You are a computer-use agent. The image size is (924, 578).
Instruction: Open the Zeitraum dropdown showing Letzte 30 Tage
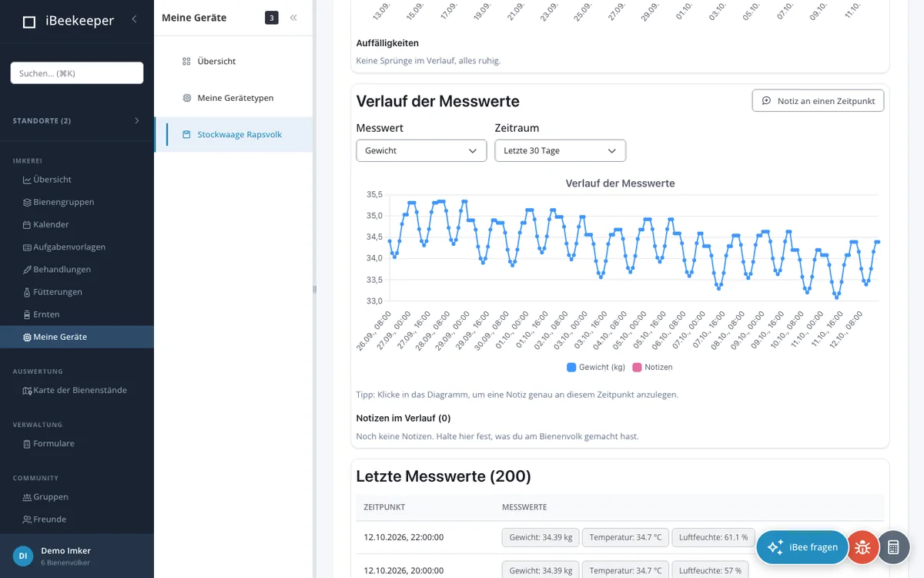(x=560, y=150)
